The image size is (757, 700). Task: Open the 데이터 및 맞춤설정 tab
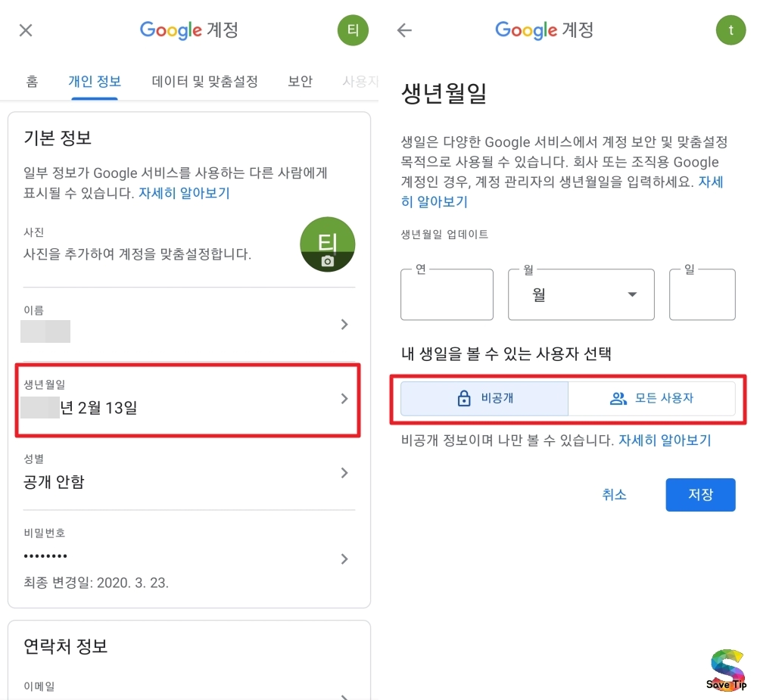(204, 81)
